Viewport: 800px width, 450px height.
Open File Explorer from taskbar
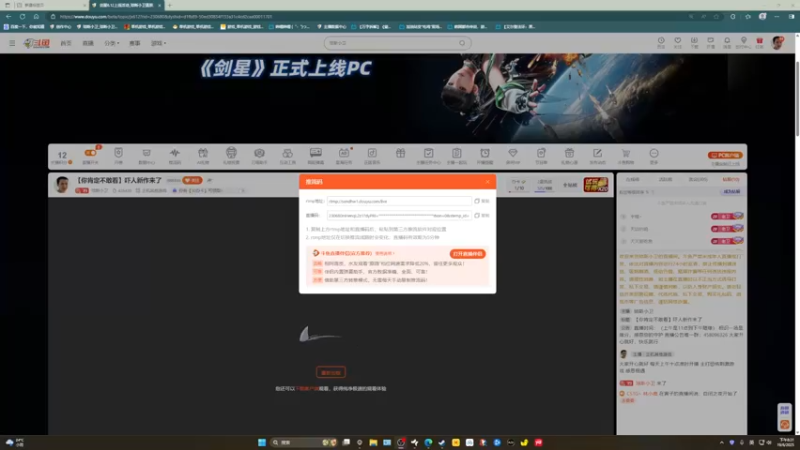coord(373,442)
